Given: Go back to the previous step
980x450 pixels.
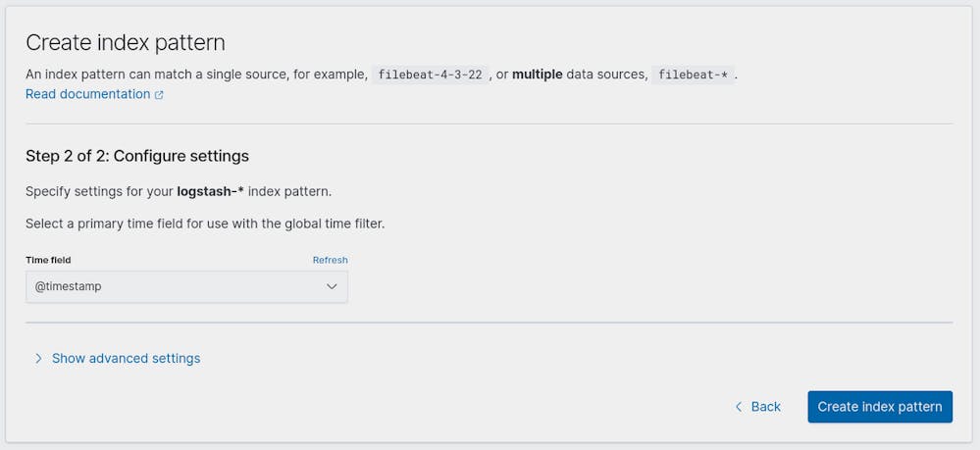Looking at the screenshot, I should click(765, 407).
